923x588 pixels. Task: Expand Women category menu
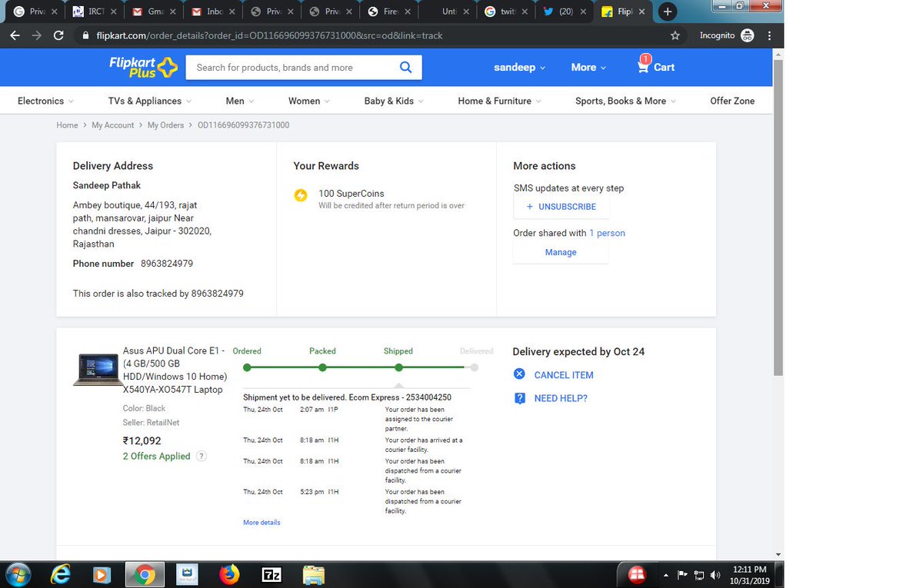pyautogui.click(x=309, y=101)
